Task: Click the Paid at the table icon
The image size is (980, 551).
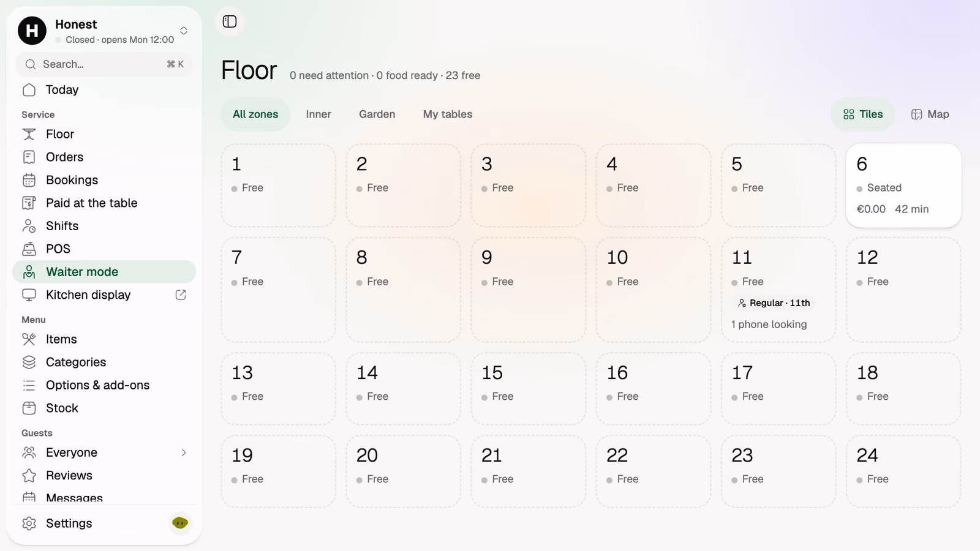Action: (29, 203)
